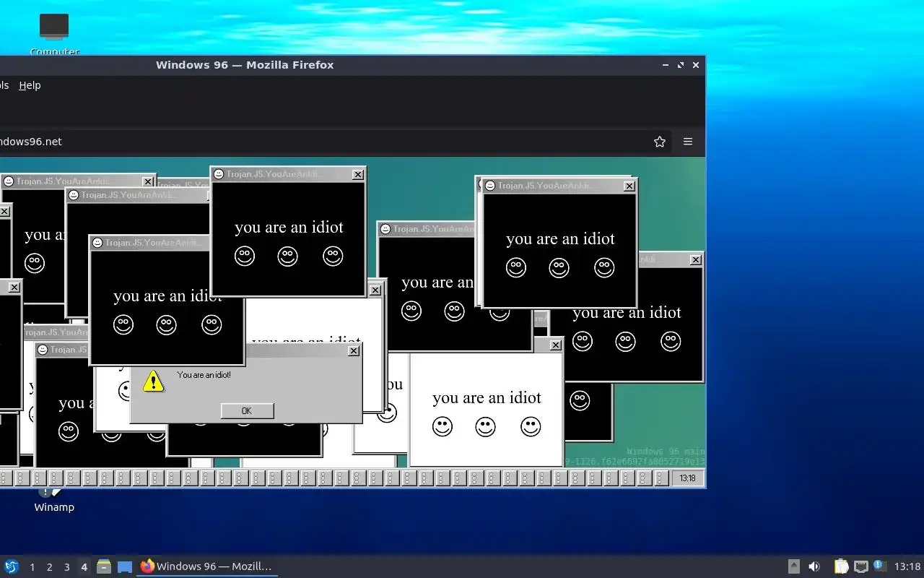The image size is (924, 578).
Task: Open the Computer desktop icon
Action: [x=54, y=33]
